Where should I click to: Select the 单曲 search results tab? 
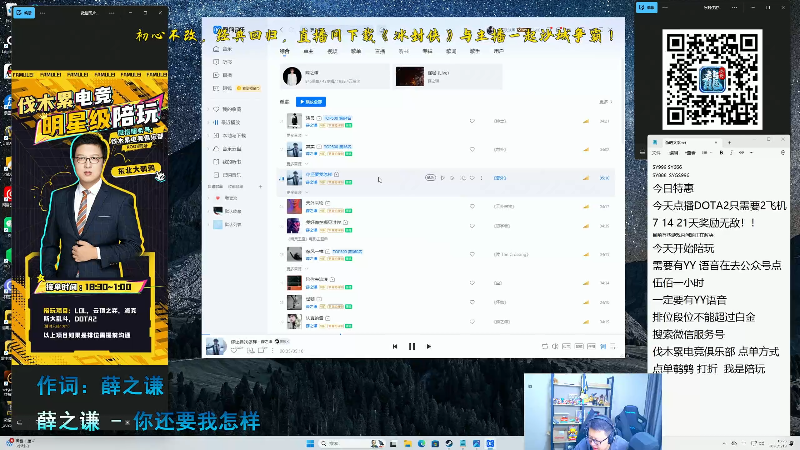click(x=308, y=51)
